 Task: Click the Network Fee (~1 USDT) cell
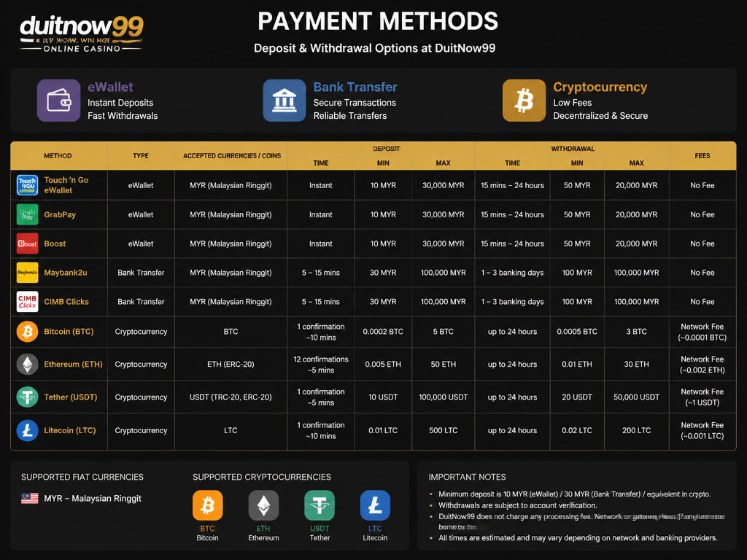point(703,397)
